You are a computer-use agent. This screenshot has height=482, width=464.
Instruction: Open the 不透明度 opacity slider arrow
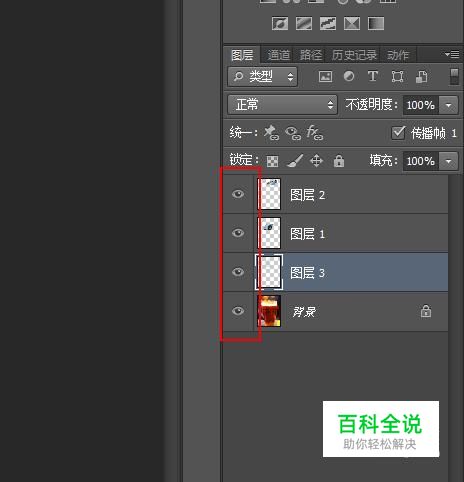(449, 105)
